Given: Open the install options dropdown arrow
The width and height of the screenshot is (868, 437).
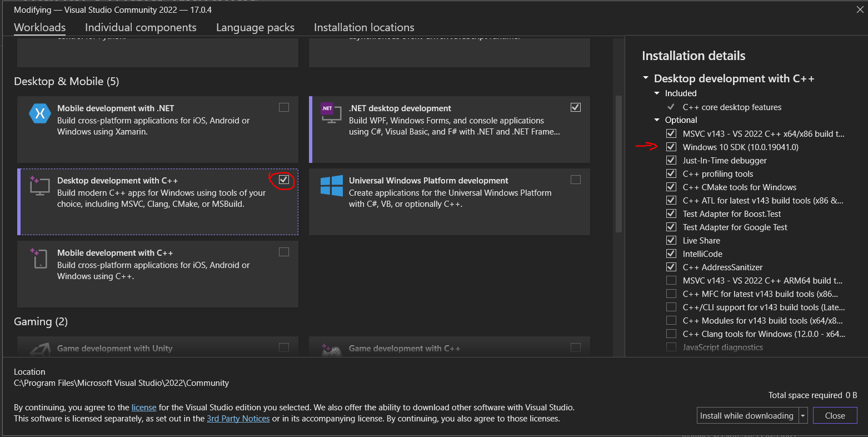Looking at the screenshot, I should tap(802, 415).
